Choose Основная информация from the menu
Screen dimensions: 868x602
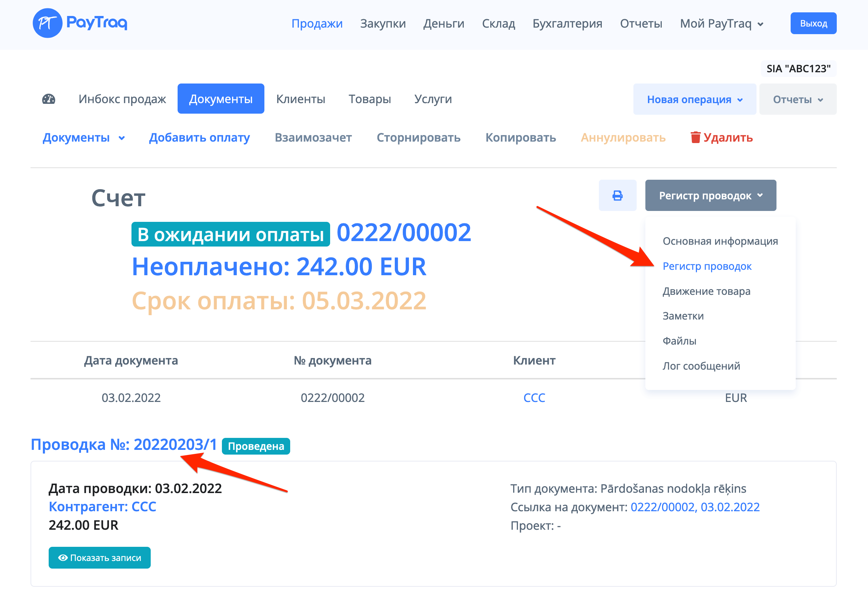720,241
